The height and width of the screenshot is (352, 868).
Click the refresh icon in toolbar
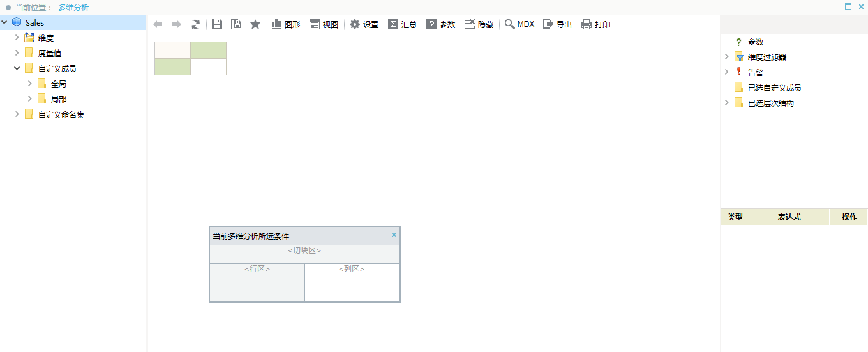(196, 24)
